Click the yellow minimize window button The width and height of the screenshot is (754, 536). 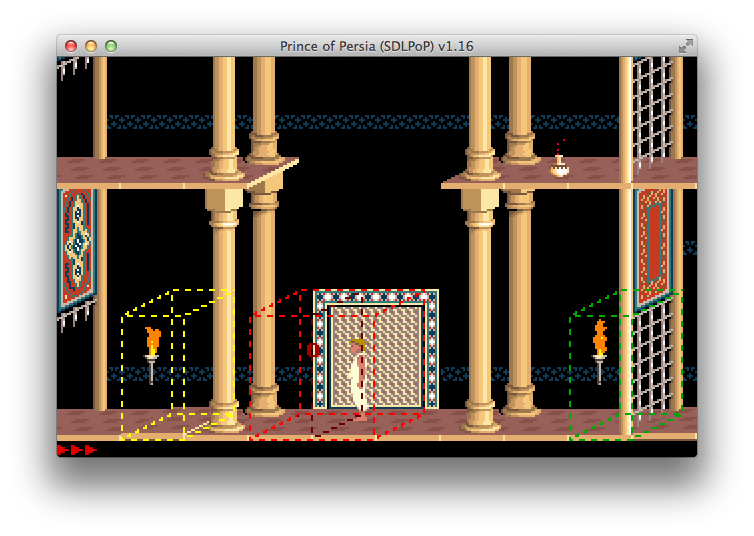click(x=91, y=46)
